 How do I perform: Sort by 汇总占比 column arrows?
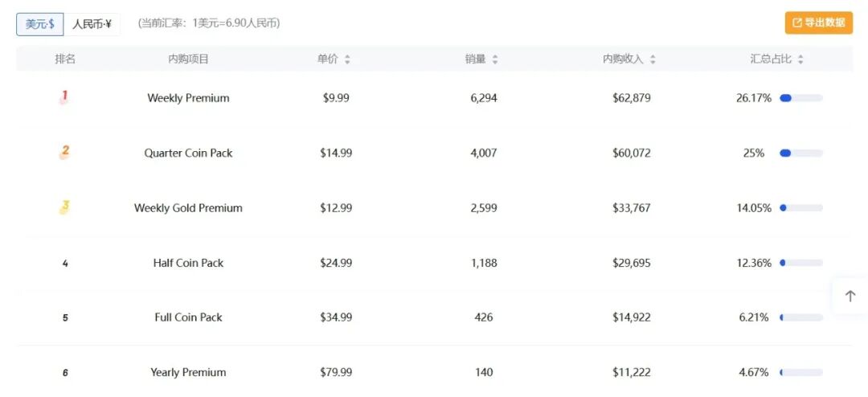[x=800, y=59]
